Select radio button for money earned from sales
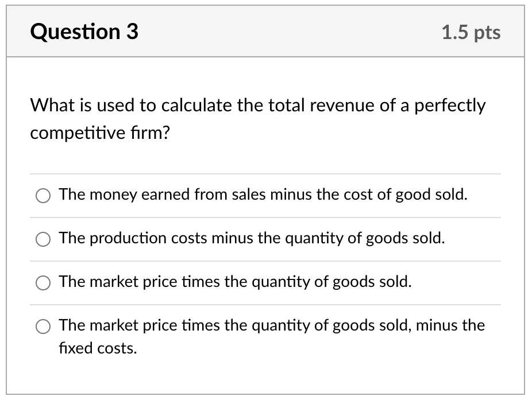This screenshot has width=532, height=404. pos(43,196)
